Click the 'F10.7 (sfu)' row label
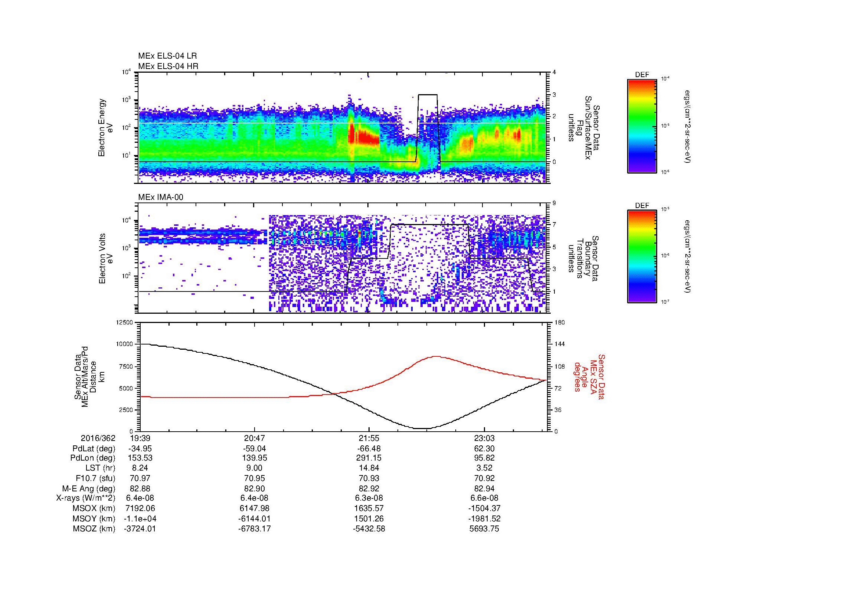This screenshot has height=613, width=868. coord(95,478)
